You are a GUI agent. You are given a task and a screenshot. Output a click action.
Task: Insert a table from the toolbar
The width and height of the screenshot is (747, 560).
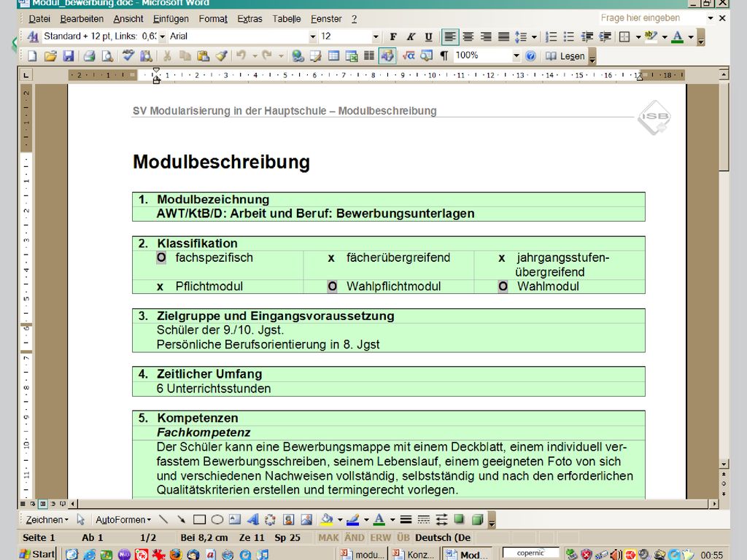pyautogui.click(x=333, y=56)
